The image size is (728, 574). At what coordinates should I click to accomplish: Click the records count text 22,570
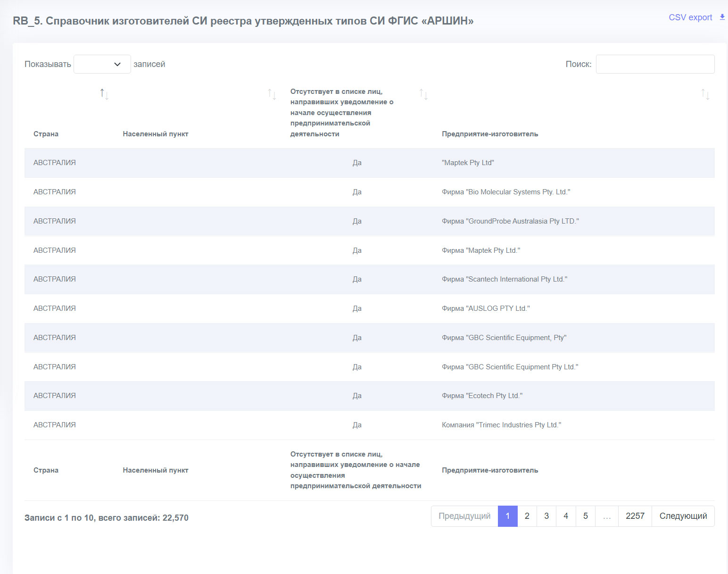point(175,518)
